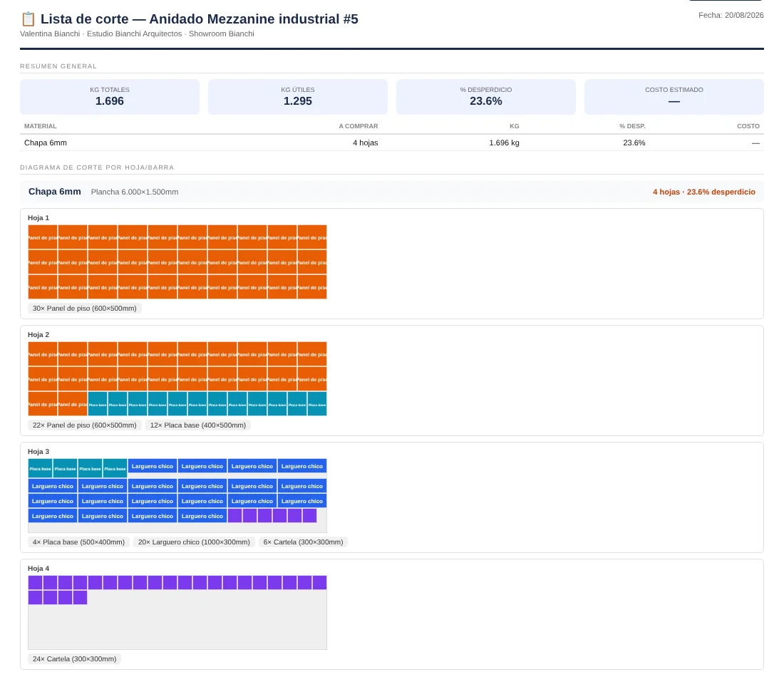Click the clipboard icon beside the title
The width and height of the screenshot is (784, 677).
pos(28,19)
